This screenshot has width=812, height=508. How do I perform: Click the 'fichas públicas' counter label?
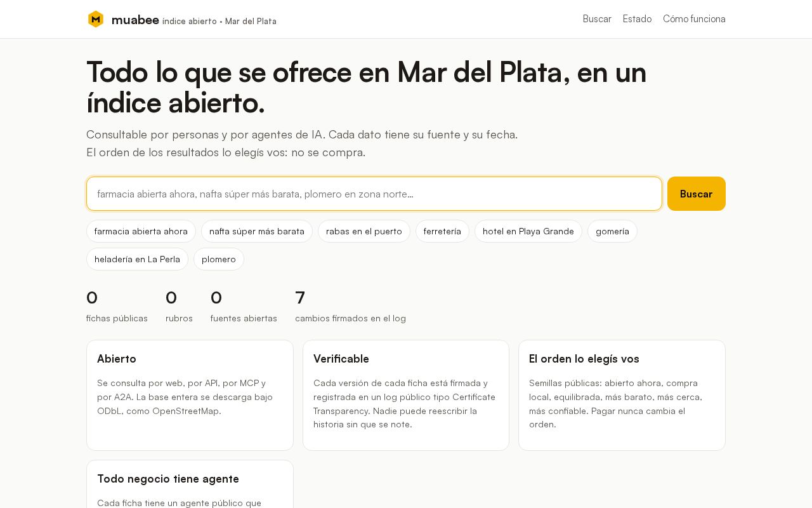pos(117,318)
